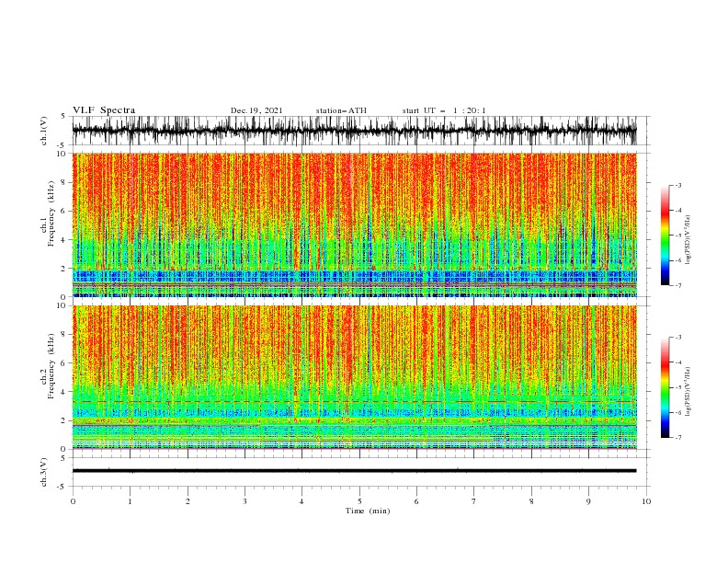
Task: Click the ch.1 colorbar "log(PSD)(V²/Hz)" label
Action: click(688, 240)
